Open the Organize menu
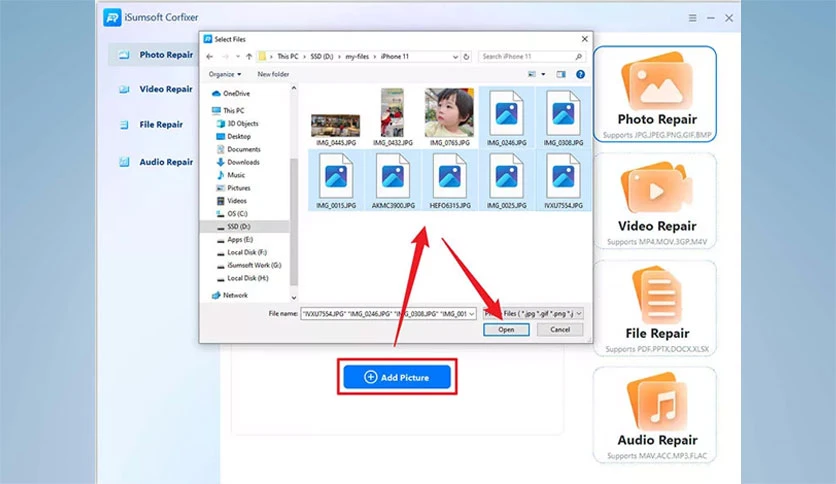This screenshot has width=836, height=484. tap(224, 74)
